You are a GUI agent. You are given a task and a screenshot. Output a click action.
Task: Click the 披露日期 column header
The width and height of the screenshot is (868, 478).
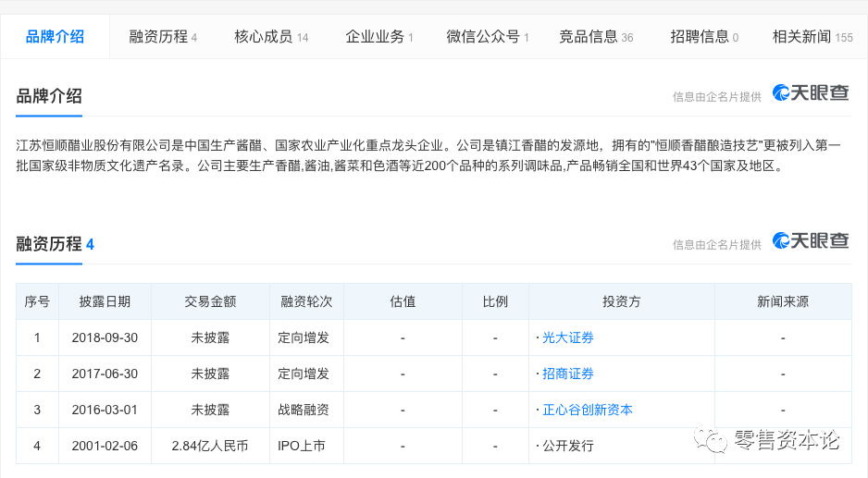pos(105,301)
